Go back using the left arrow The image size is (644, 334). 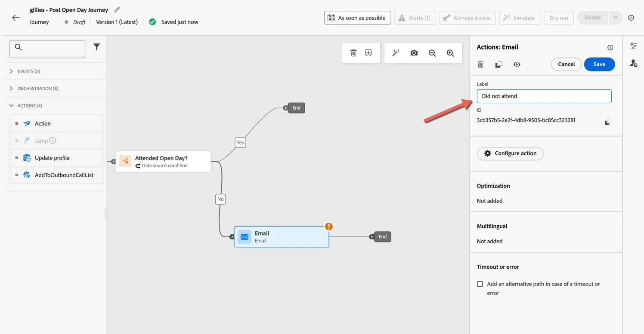[16, 18]
